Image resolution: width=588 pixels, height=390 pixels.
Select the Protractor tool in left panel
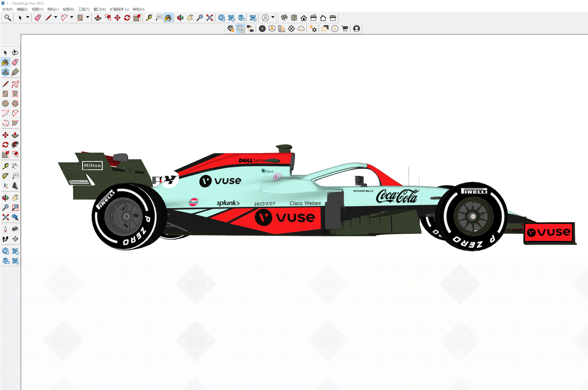pos(6,176)
